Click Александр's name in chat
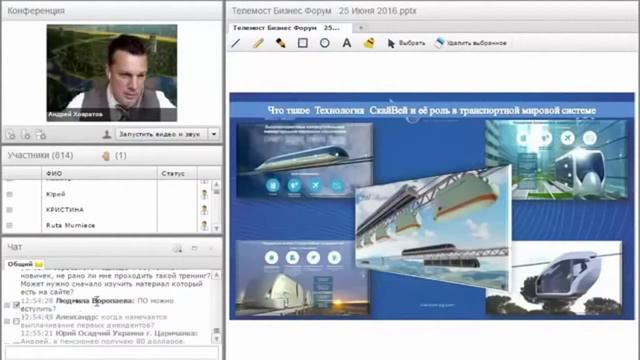The image size is (640, 360). pos(77,317)
